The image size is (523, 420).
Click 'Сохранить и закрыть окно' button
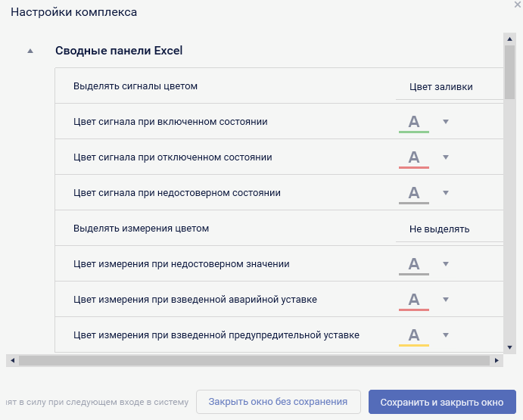pos(442,402)
